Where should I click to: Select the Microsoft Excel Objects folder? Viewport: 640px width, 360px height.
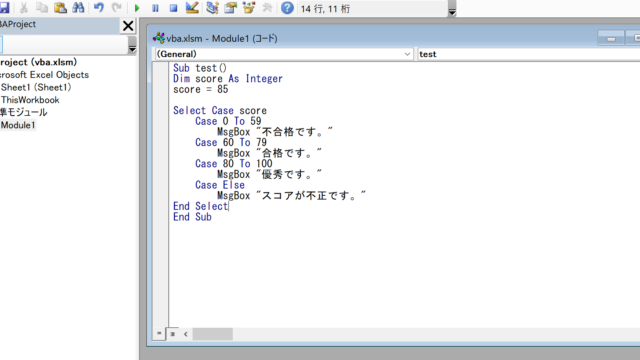pyautogui.click(x=44, y=75)
